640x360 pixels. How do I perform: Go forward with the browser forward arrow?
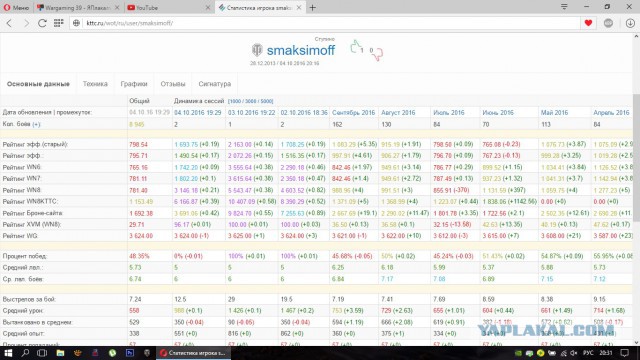(26, 23)
